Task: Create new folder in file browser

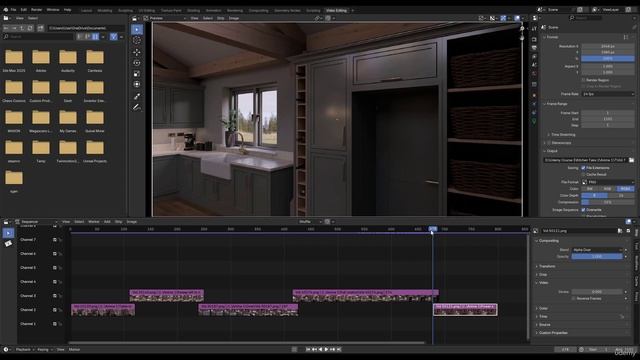Action: (40, 28)
